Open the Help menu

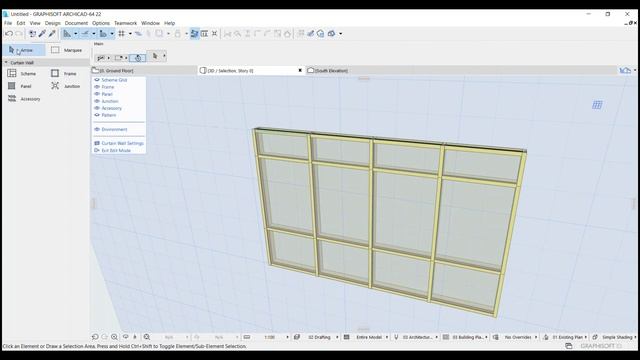[x=169, y=23]
